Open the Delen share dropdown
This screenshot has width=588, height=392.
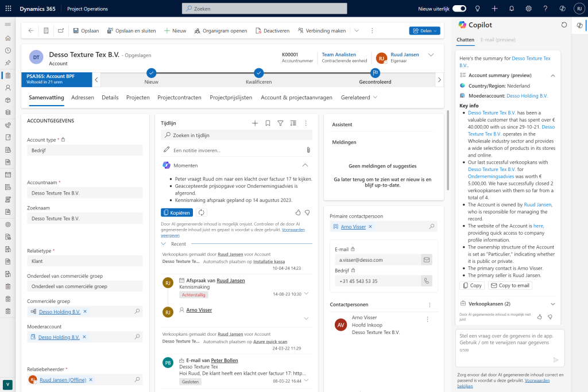(x=424, y=31)
